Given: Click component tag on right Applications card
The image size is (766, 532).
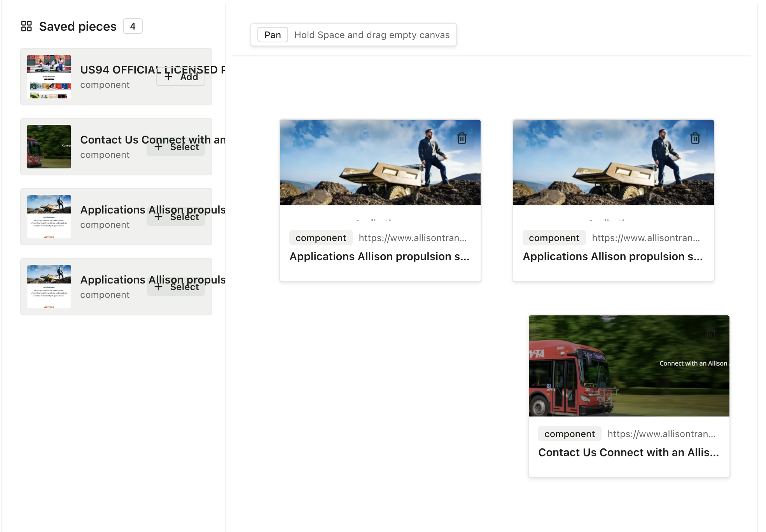Looking at the screenshot, I should 554,238.
